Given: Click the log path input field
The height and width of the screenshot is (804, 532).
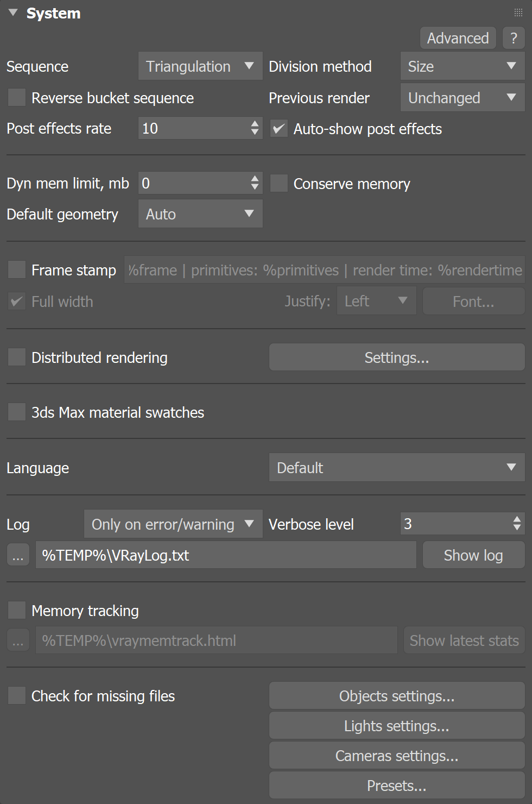Looking at the screenshot, I should pyautogui.click(x=225, y=555).
